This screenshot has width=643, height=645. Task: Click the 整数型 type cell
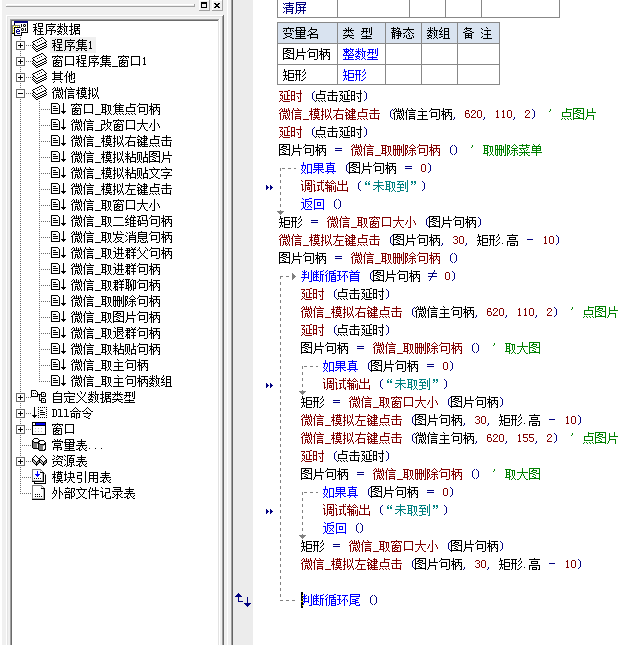[361, 54]
